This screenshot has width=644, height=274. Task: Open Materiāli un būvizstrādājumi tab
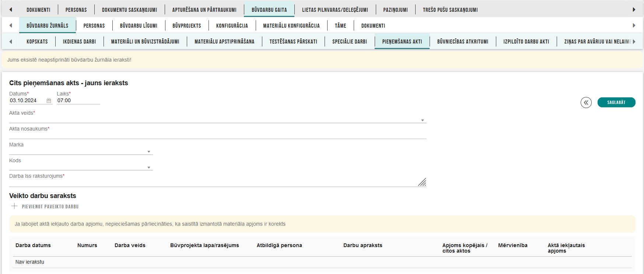(x=145, y=41)
